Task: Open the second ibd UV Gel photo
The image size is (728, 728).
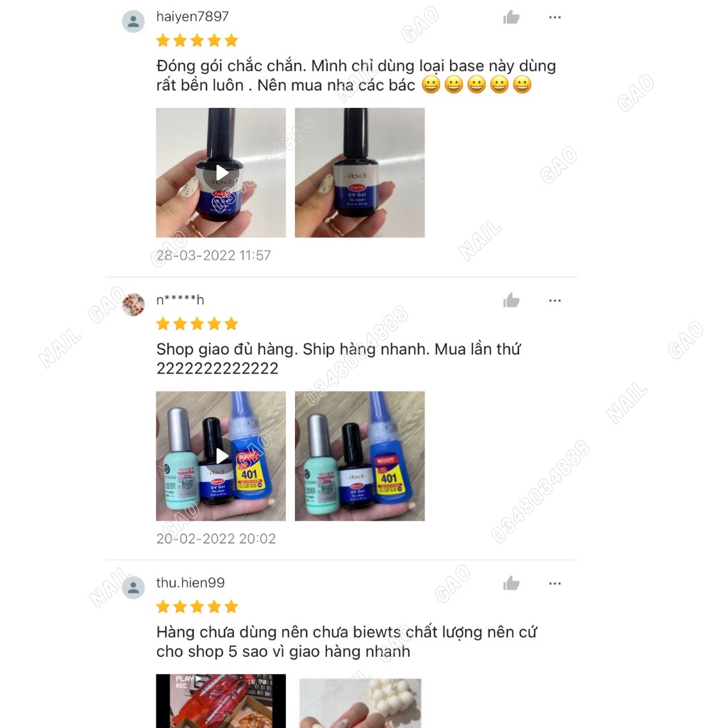Action: (360, 173)
